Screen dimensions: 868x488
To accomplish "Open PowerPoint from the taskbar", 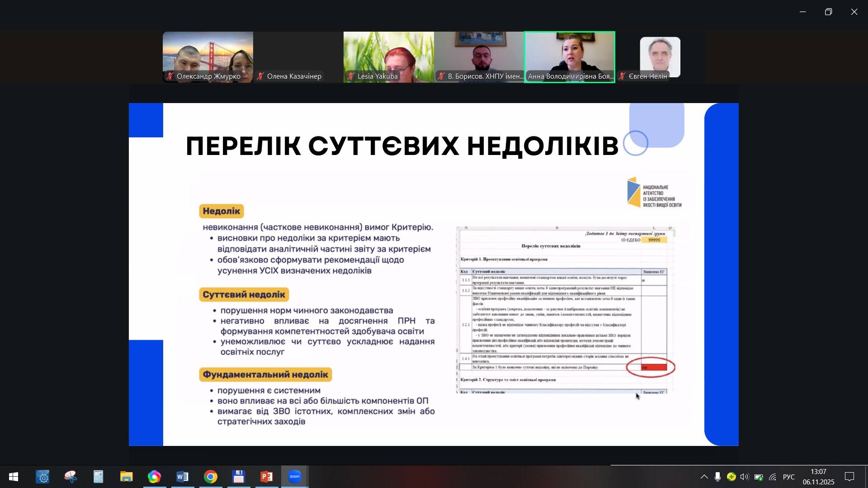I will tap(267, 477).
